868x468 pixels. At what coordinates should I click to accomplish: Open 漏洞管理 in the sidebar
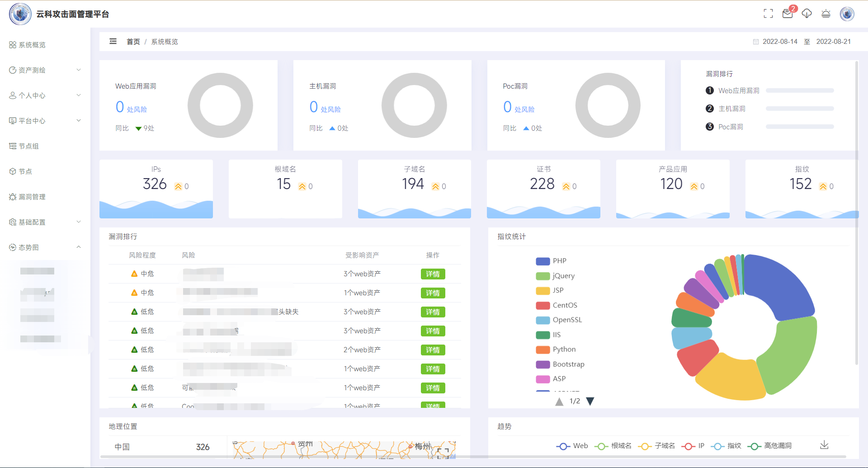(45, 197)
